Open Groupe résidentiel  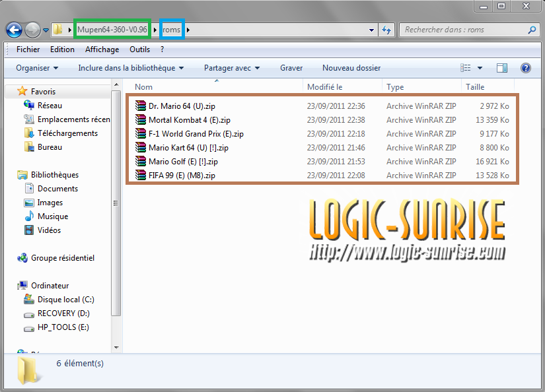pos(63,258)
